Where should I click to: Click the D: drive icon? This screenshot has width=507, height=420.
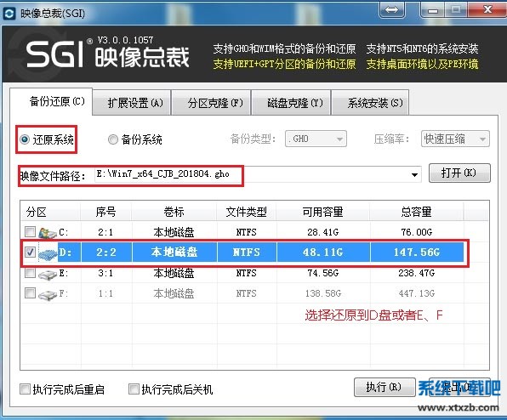click(48, 253)
